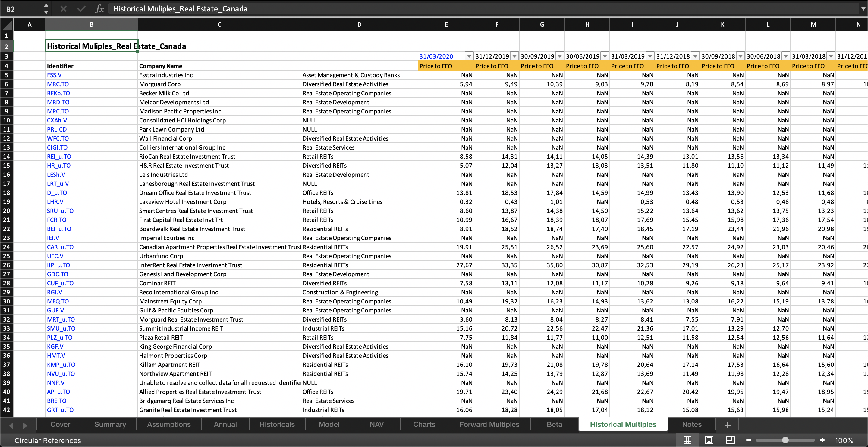Add a new sheet with plus button

click(x=728, y=425)
